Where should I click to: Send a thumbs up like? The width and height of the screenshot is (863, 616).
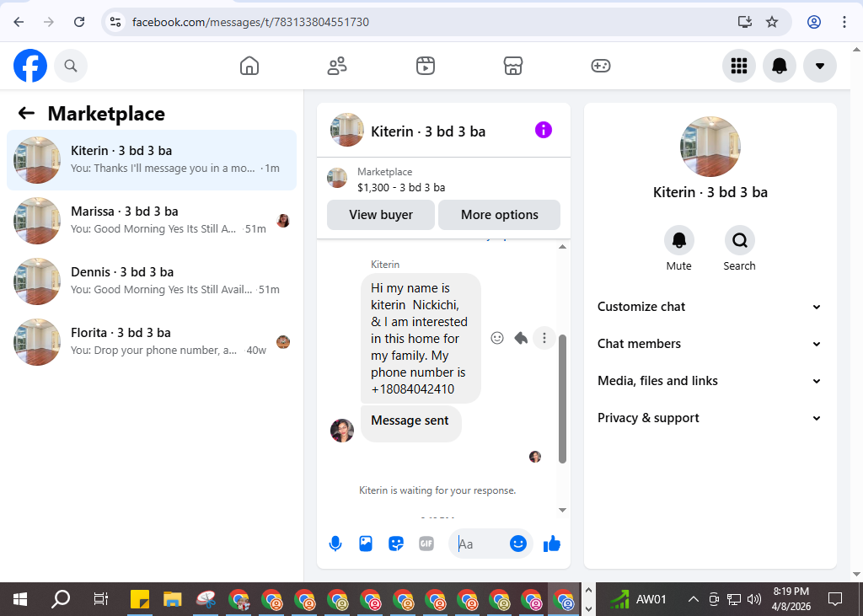(x=551, y=544)
